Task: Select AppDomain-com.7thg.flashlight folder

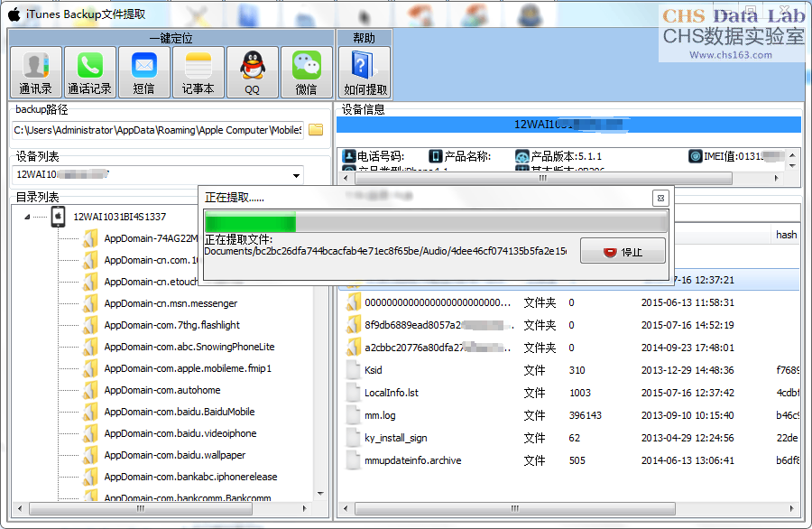Action: click(172, 325)
